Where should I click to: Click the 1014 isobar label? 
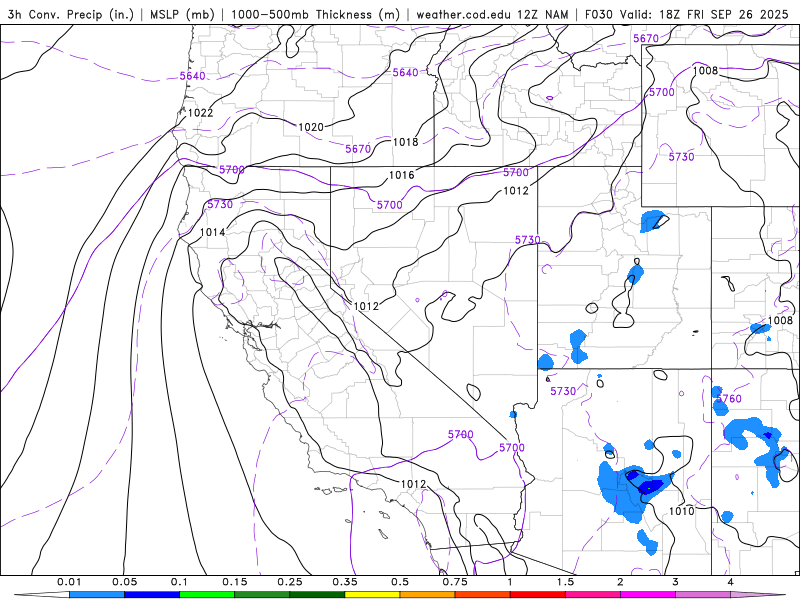pyautogui.click(x=213, y=232)
